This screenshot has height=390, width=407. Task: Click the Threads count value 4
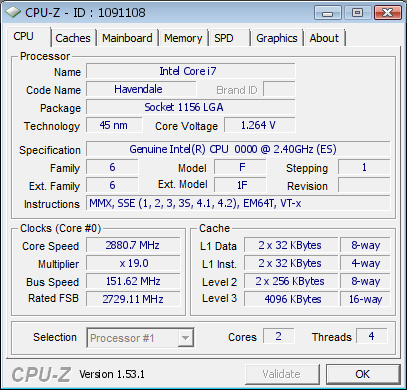372,336
